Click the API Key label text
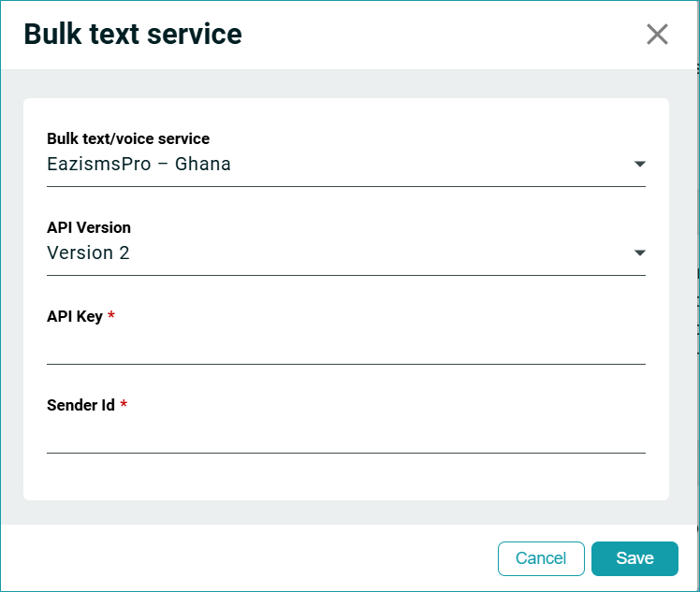This screenshot has height=592, width=700. click(x=75, y=316)
